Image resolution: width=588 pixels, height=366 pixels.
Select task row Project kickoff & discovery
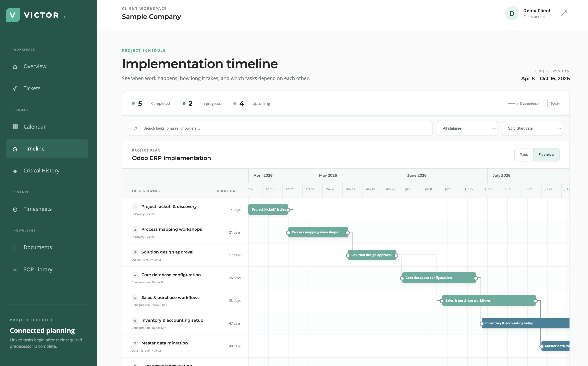(185, 210)
